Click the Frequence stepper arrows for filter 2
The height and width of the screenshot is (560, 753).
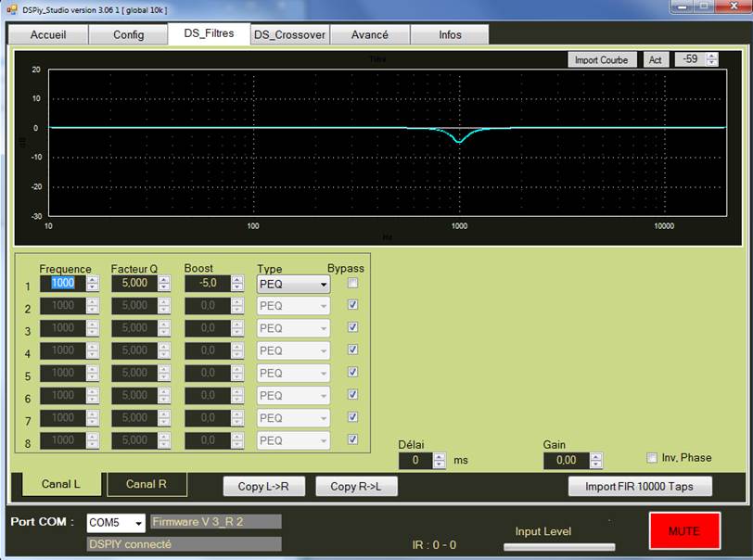click(x=93, y=305)
